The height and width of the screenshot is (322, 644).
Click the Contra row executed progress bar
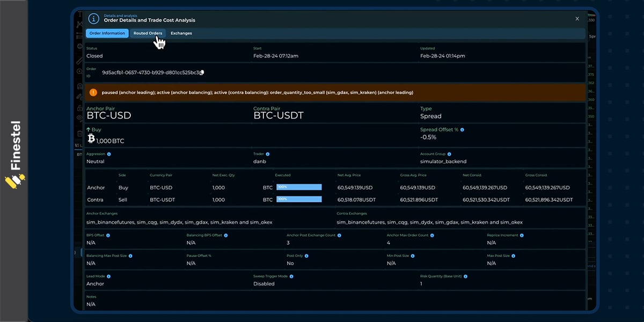click(299, 199)
